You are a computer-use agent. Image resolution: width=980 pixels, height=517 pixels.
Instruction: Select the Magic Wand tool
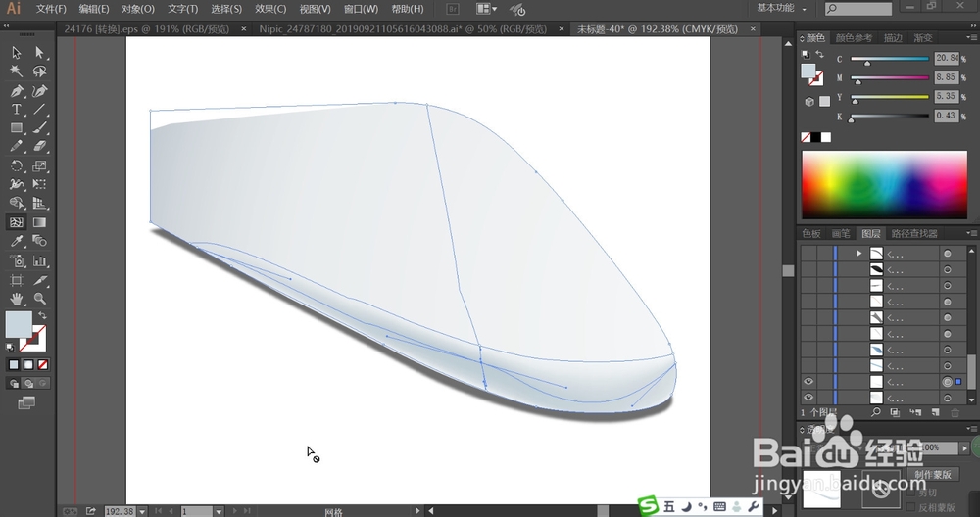point(17,71)
